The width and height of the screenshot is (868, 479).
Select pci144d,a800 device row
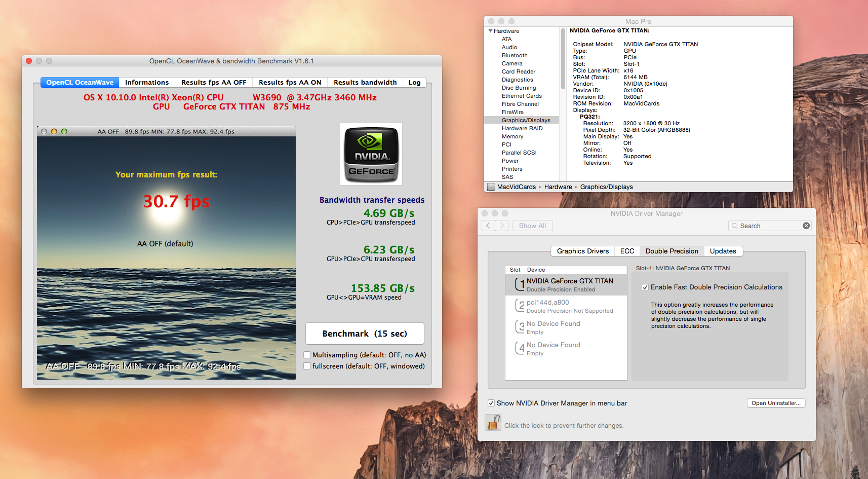pyautogui.click(x=566, y=306)
